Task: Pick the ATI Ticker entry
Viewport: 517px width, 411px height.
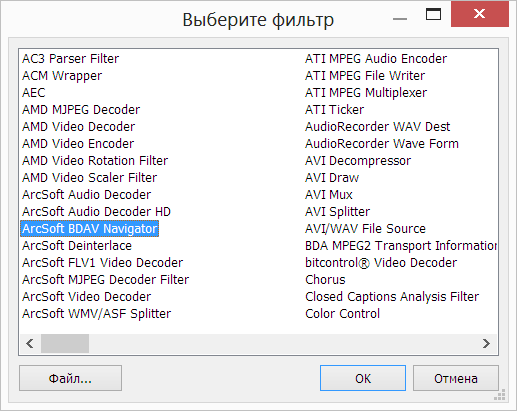Action: 334,110
